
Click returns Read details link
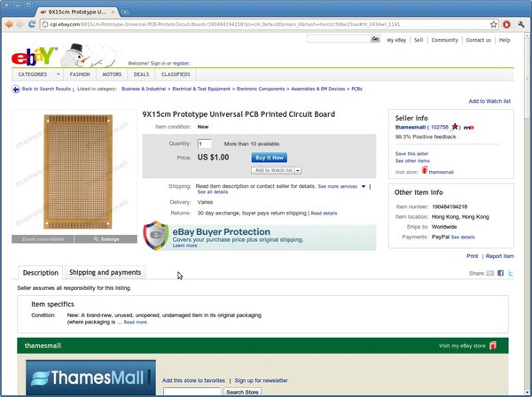point(324,214)
